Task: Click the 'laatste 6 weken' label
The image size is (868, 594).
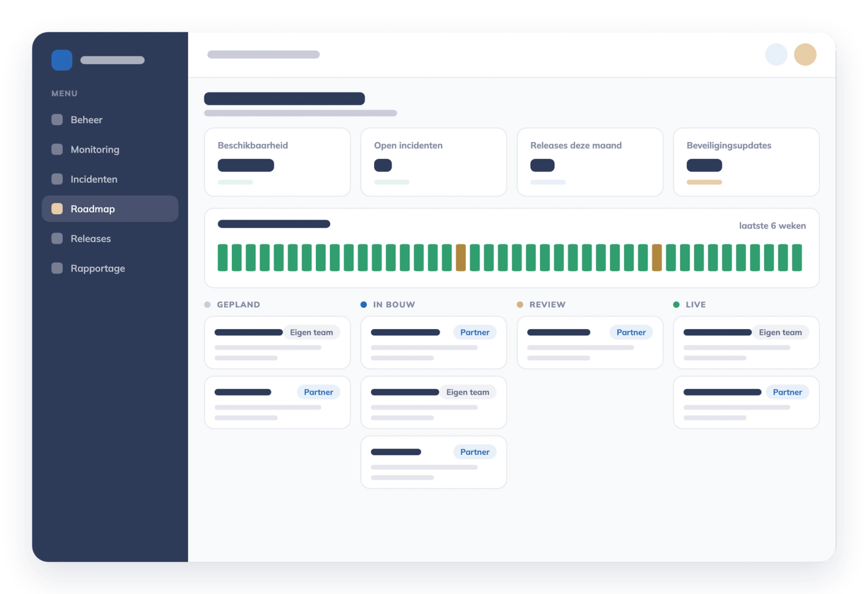Action: pyautogui.click(x=772, y=225)
